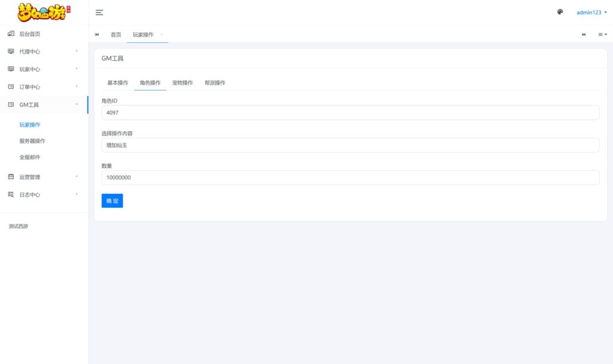
Task: Switch to the 宠物操作 tab
Action: (x=183, y=83)
